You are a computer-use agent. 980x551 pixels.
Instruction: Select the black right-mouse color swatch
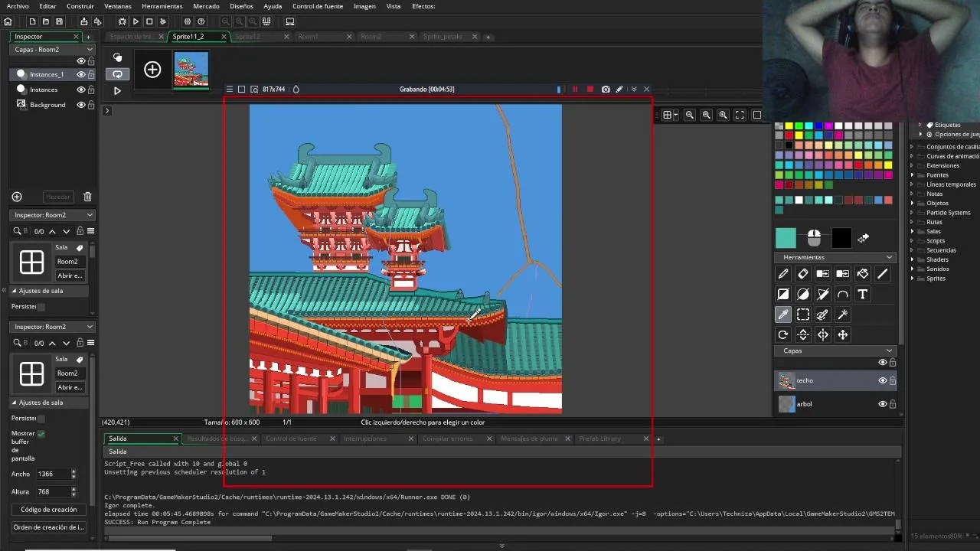click(841, 239)
